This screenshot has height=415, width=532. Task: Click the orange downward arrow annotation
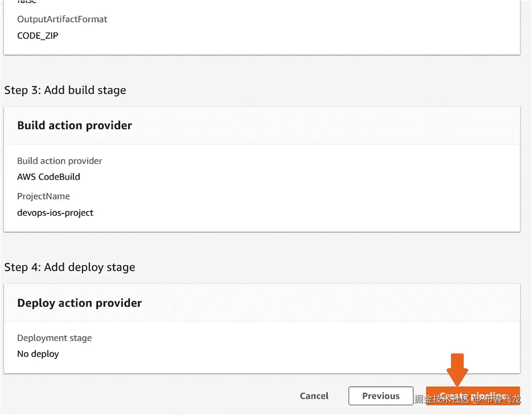point(457,369)
